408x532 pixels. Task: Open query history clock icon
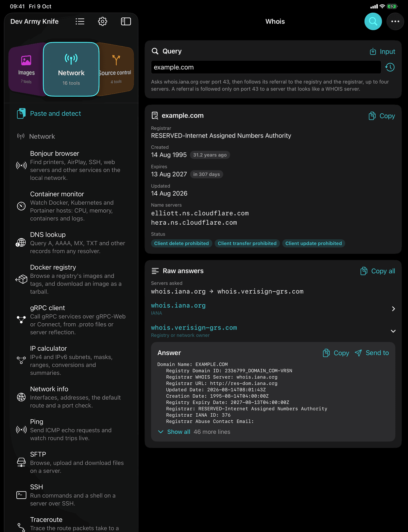click(390, 67)
